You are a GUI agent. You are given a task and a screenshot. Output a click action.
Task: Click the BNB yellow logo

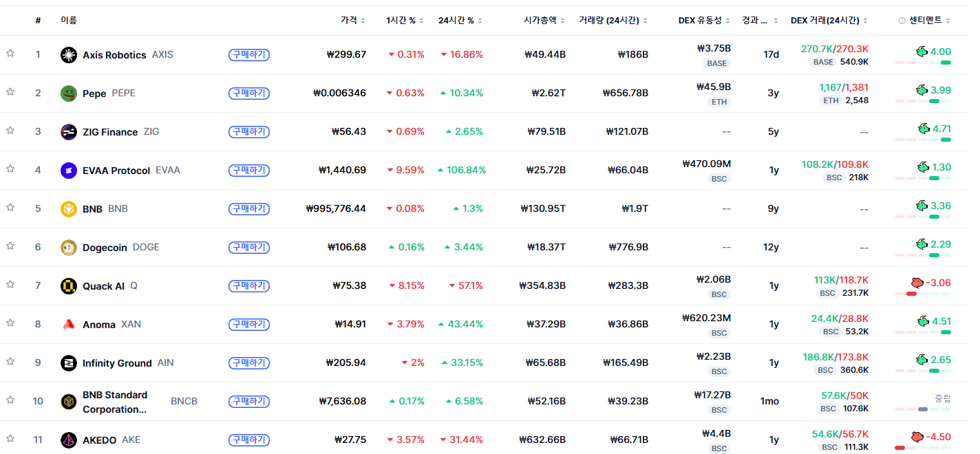(69, 209)
